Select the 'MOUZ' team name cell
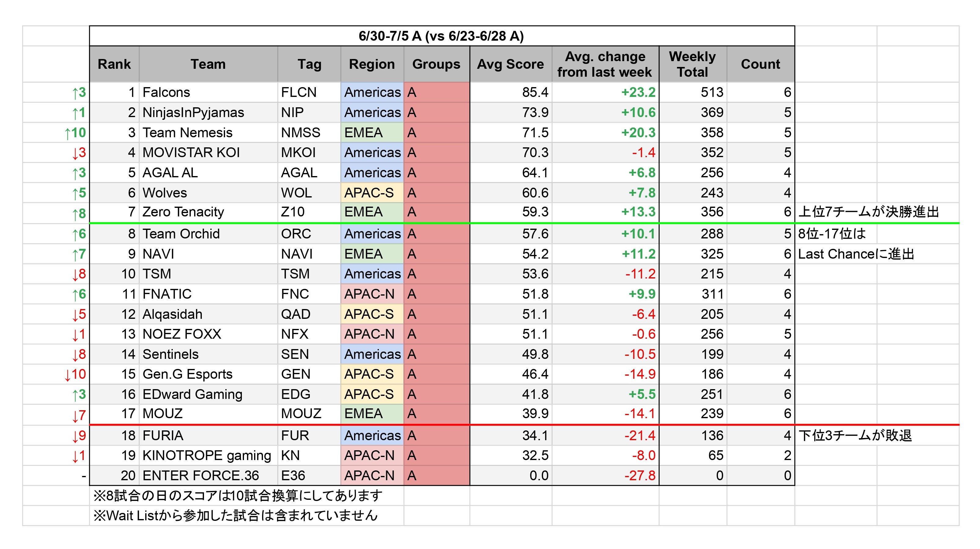The height and width of the screenshot is (549, 980). coord(208,414)
